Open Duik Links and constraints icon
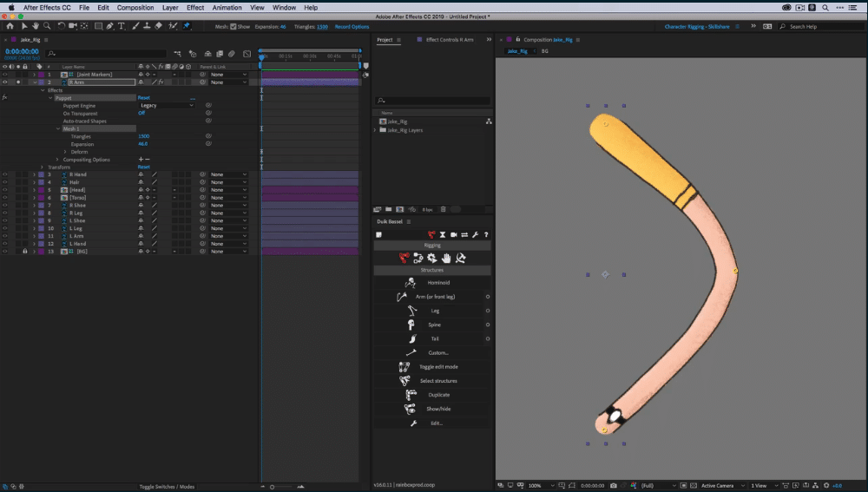The height and width of the screenshot is (492, 868). point(418,259)
